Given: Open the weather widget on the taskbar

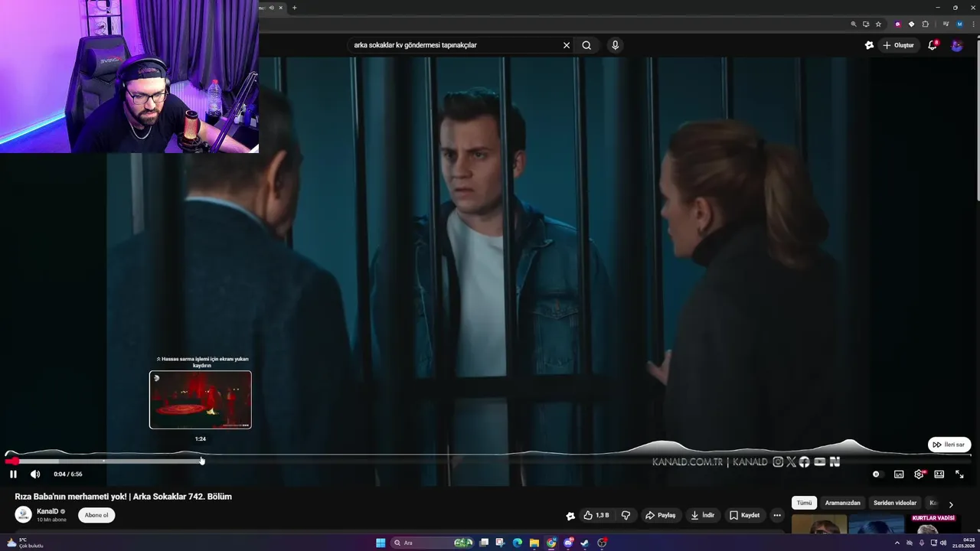Looking at the screenshot, I should pos(24,543).
